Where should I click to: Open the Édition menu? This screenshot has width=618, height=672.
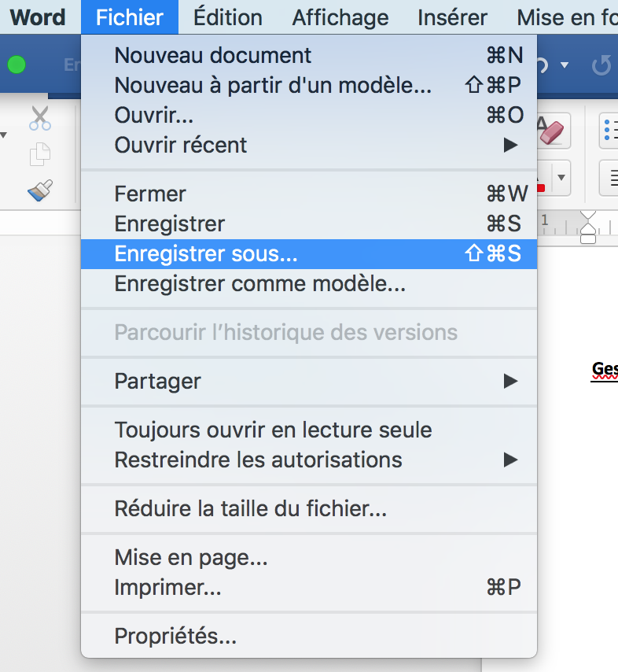pyautogui.click(x=228, y=17)
